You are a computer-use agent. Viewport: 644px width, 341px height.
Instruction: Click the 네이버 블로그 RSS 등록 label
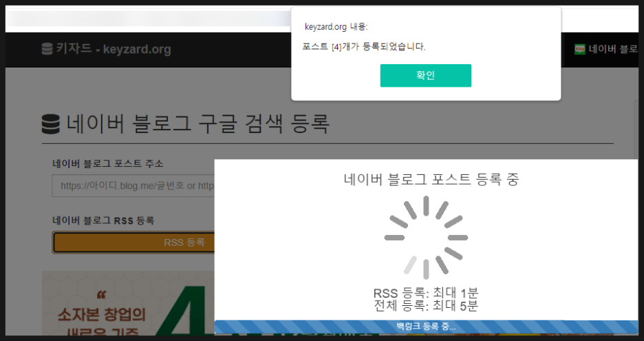tap(103, 220)
